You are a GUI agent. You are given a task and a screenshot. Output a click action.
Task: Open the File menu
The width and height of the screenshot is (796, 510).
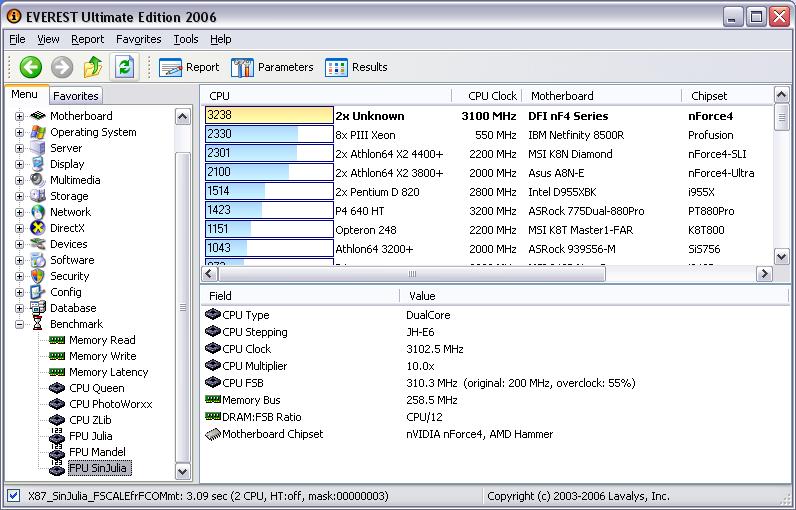pos(17,39)
